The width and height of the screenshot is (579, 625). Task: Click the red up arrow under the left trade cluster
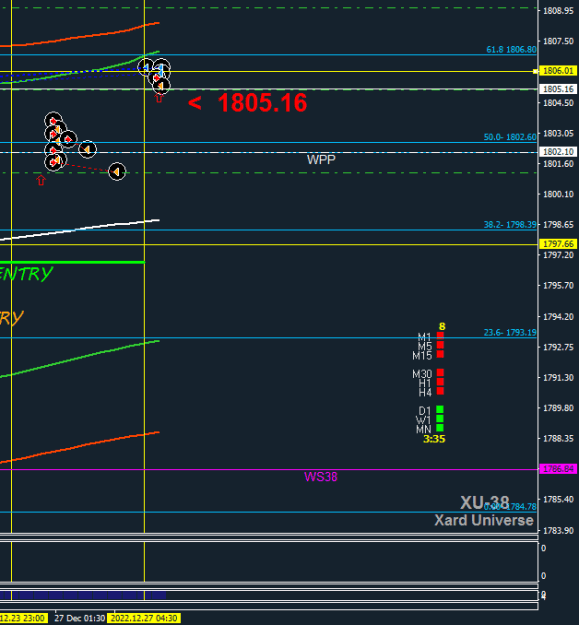(x=41, y=181)
